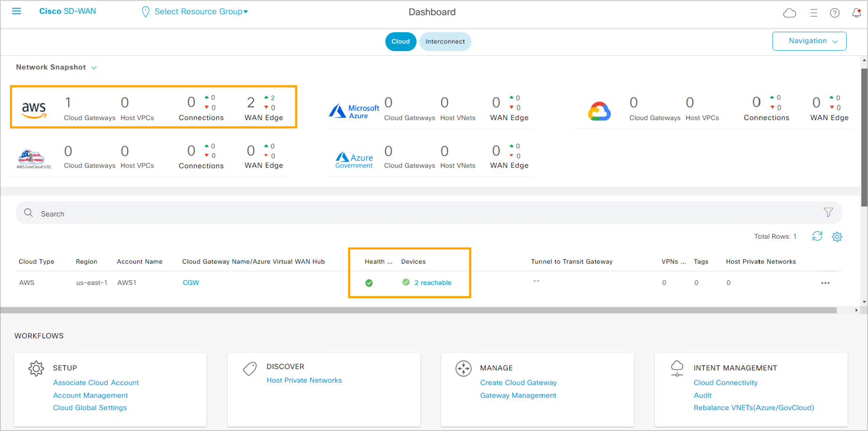Viewport: 868px width, 431px height.
Task: Open the table filter funnel icon
Action: 828,212
